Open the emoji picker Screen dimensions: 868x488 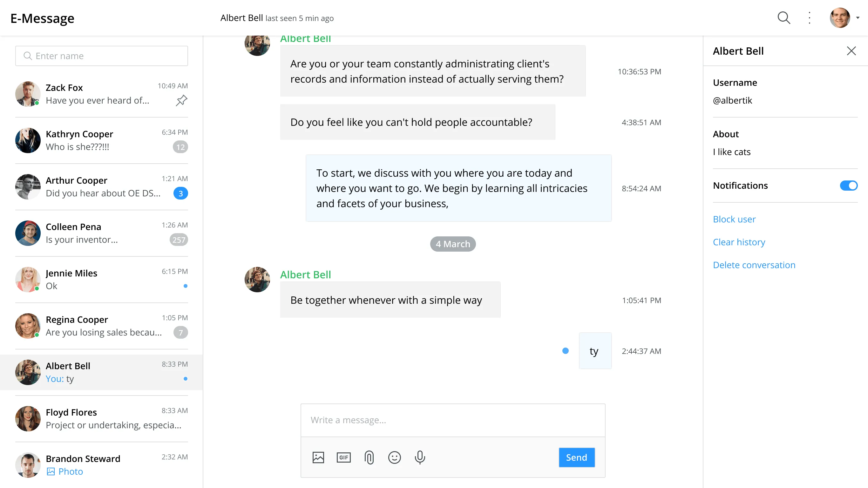click(394, 457)
